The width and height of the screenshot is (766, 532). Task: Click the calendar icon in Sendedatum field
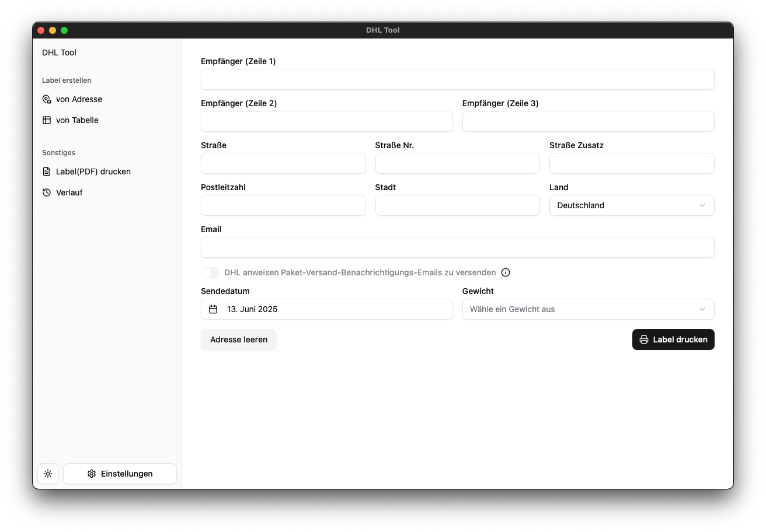213,309
